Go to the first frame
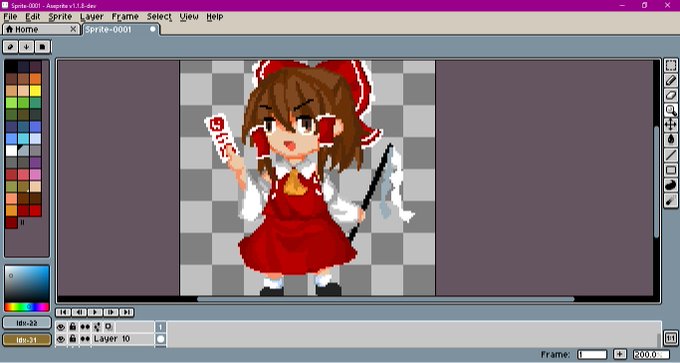The height and width of the screenshot is (363, 680). point(63,312)
